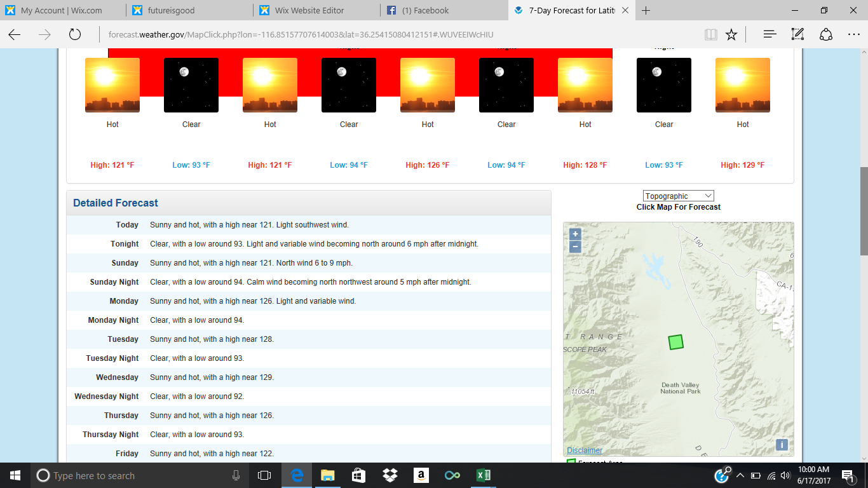
Task: Add page to favorites with star icon
Action: [x=731, y=34]
